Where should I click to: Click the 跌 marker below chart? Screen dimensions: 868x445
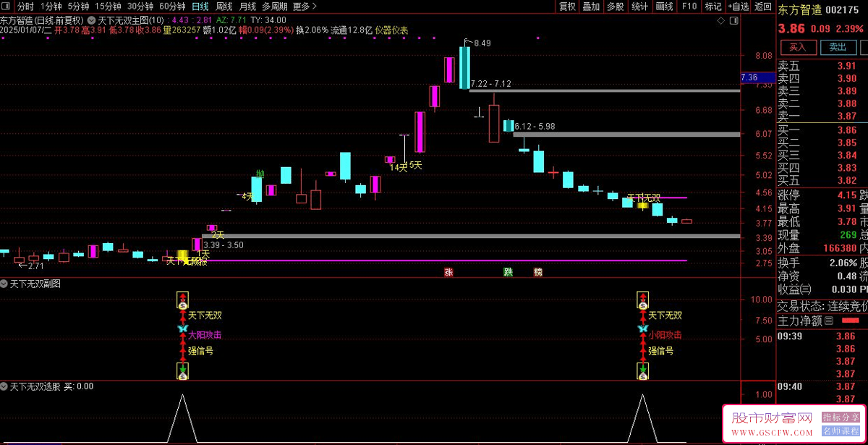[508, 272]
